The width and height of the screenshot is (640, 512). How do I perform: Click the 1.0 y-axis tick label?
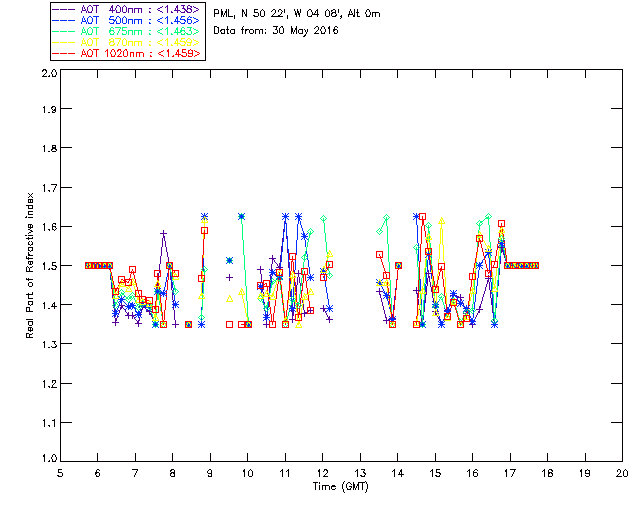(x=49, y=458)
